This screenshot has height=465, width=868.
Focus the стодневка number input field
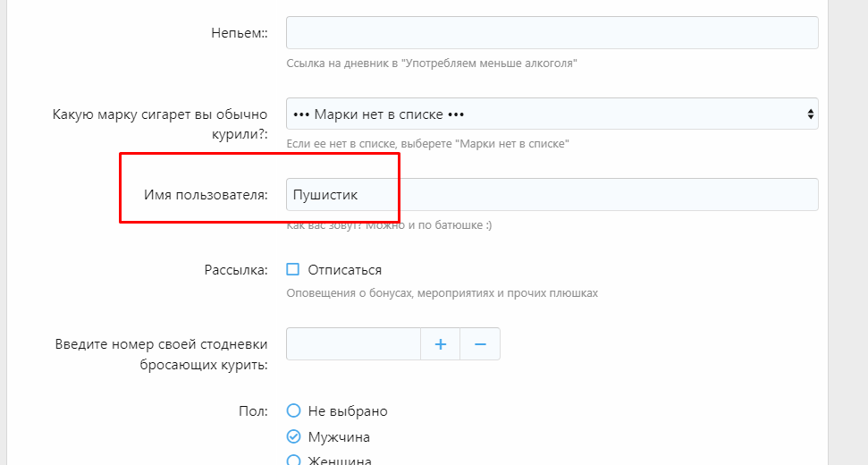[353, 344]
